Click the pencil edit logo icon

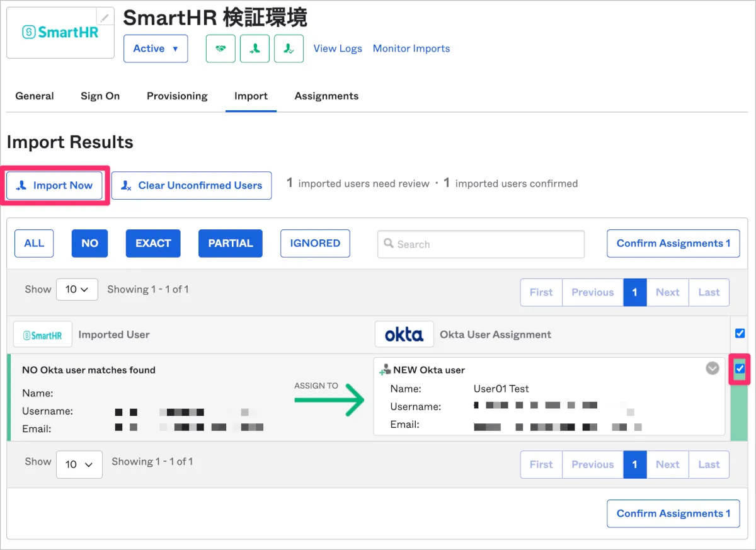[x=105, y=18]
